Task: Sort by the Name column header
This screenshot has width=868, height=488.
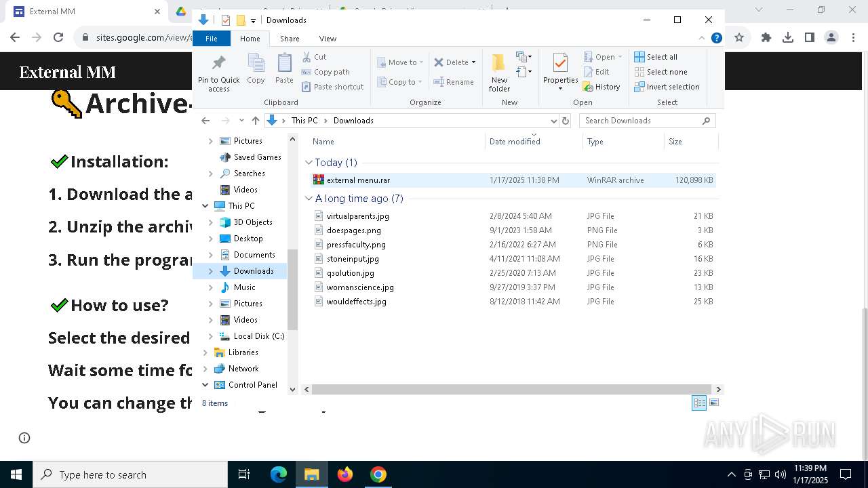Action: tap(397, 142)
